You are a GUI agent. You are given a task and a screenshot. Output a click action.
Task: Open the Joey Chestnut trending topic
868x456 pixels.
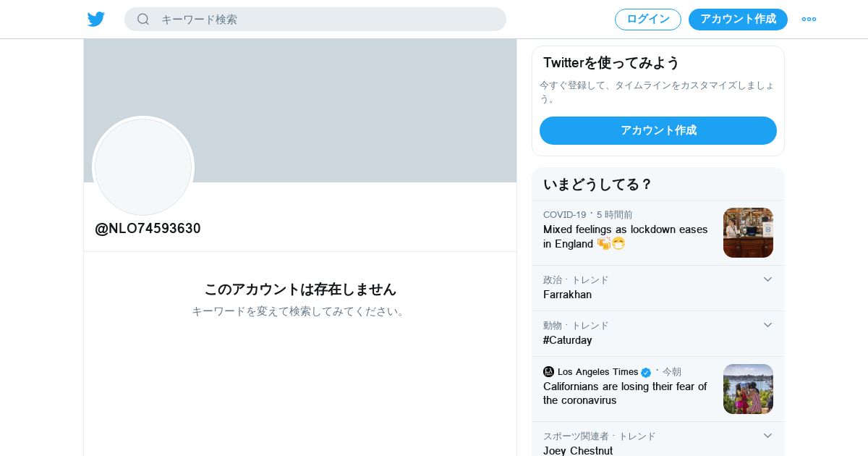pos(578,450)
